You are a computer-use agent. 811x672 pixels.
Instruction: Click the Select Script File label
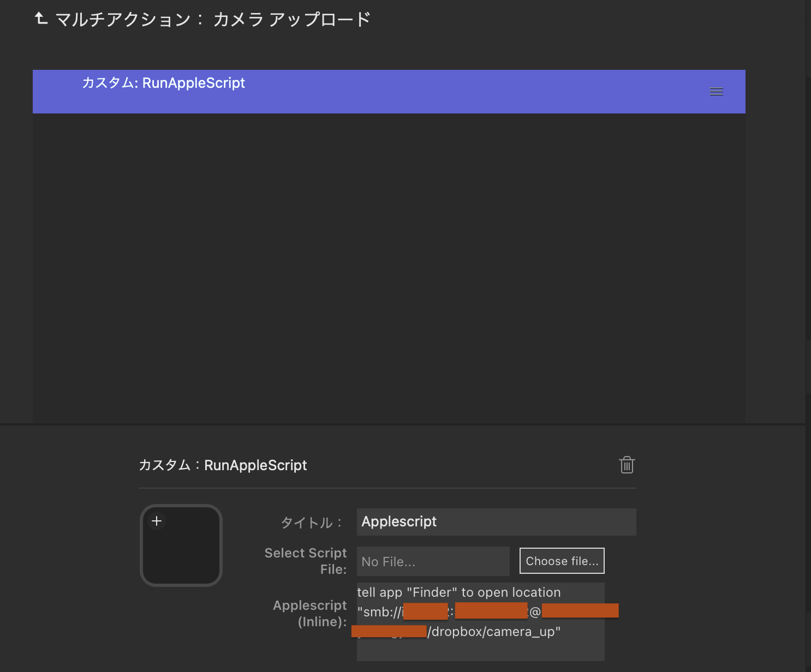(306, 561)
